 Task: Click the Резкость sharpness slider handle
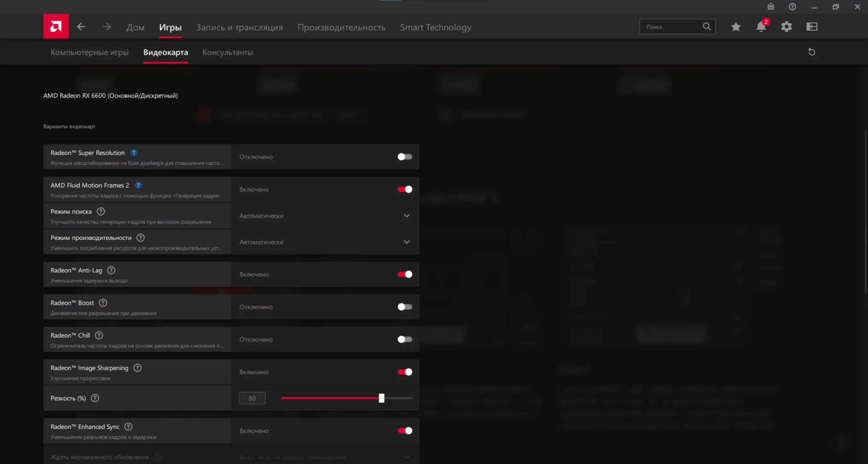381,398
